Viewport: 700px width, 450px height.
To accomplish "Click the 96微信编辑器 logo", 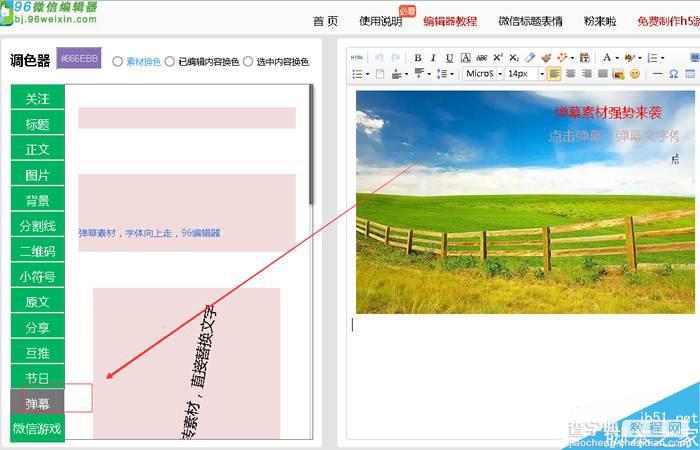I will click(x=49, y=12).
